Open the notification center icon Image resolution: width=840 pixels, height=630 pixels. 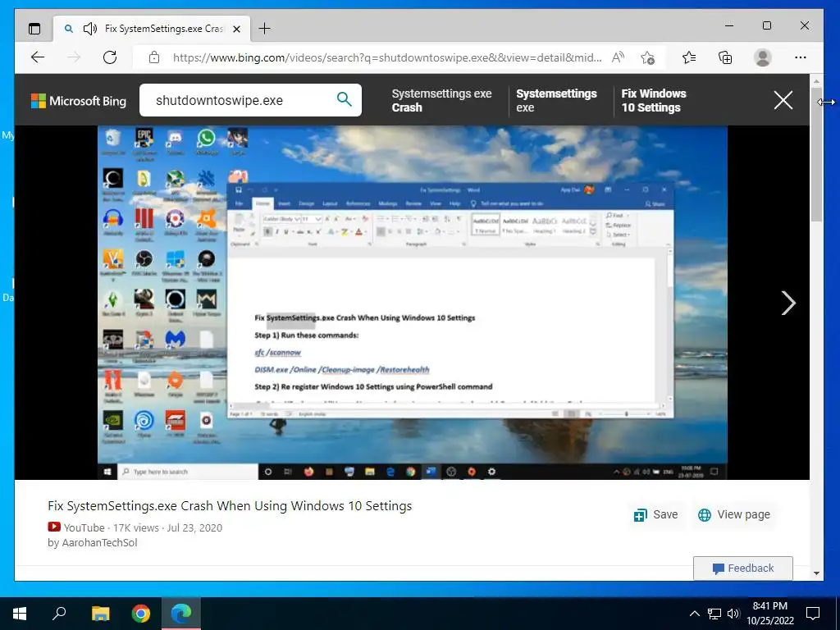[x=813, y=614]
